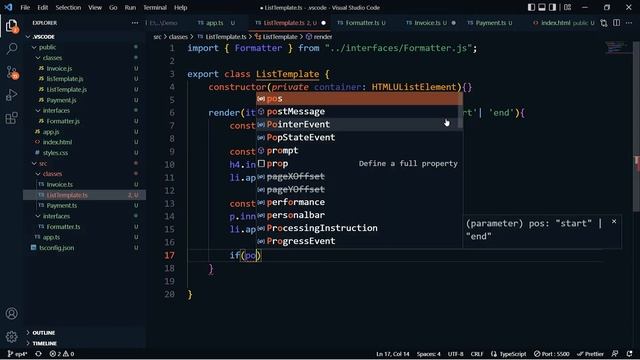Toggle primary side bar layout icon
Image resolution: width=640 pixels, height=360 pixels.
(x=531, y=7)
